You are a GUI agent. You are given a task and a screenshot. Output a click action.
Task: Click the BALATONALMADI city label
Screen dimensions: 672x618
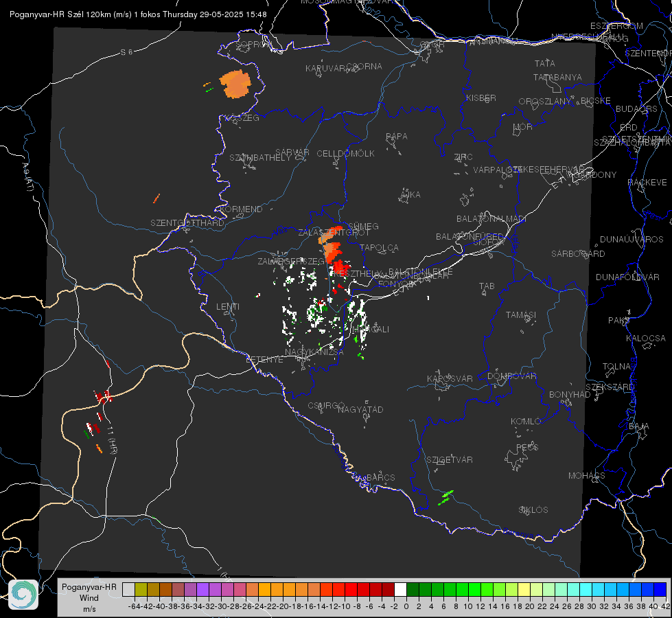[x=491, y=219]
